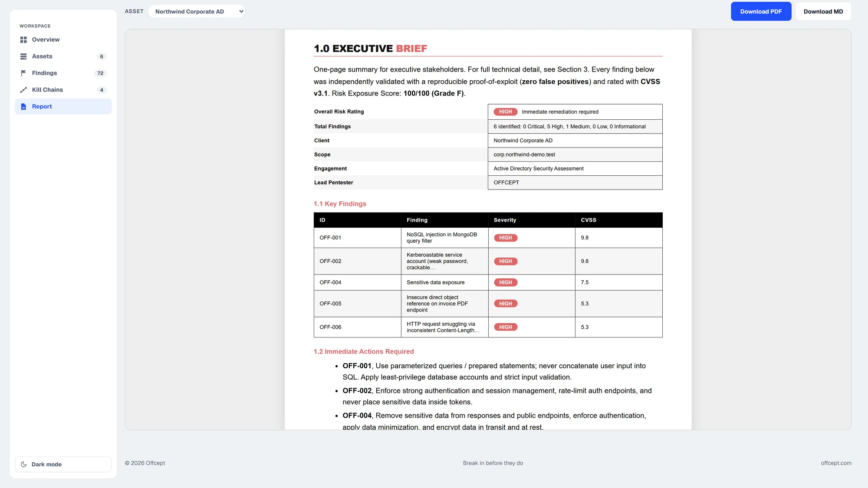Screen dimensions: 868x488
Task: Click the OFF-006 ID cell
Action: click(357, 327)
